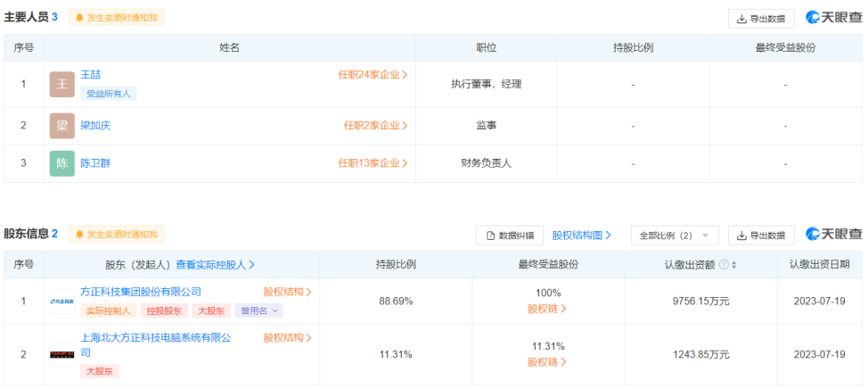Click 大股东 tag under 上海北大方正

(100, 371)
